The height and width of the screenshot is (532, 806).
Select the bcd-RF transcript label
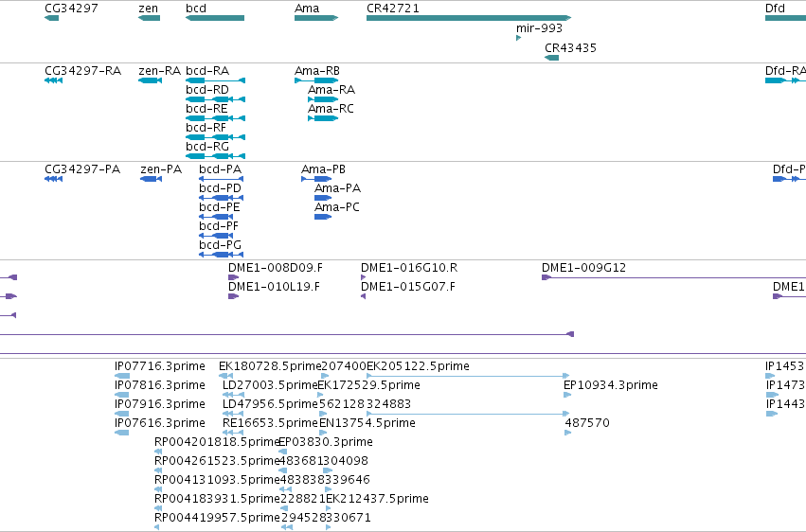(x=206, y=128)
